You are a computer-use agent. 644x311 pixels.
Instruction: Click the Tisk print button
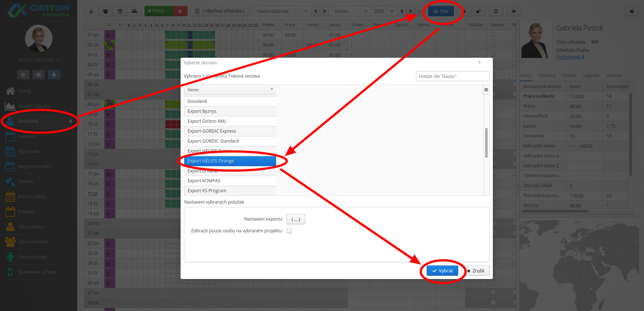click(441, 11)
